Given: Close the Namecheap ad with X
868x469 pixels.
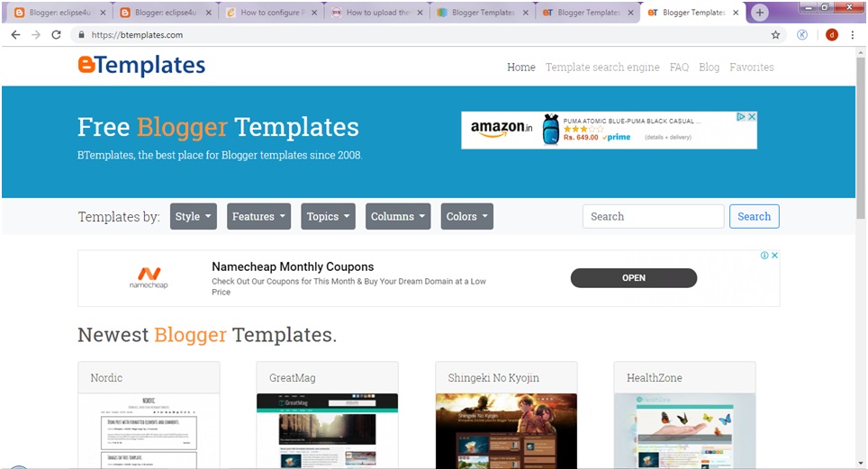Looking at the screenshot, I should (774, 256).
